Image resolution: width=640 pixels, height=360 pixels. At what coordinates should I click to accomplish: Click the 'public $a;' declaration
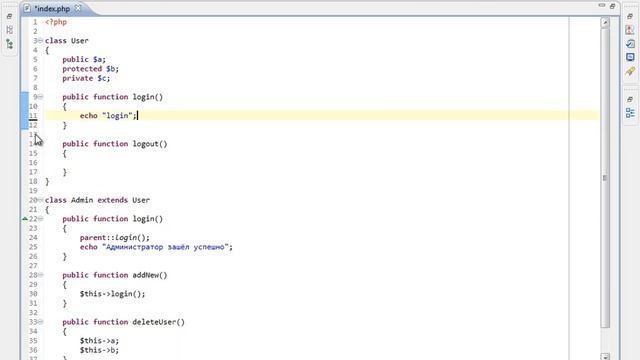[84, 60]
